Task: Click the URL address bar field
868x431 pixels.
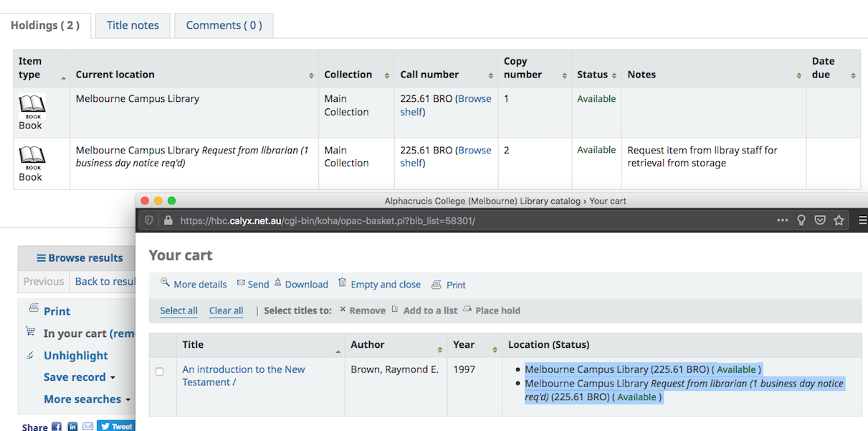Action: (430, 221)
